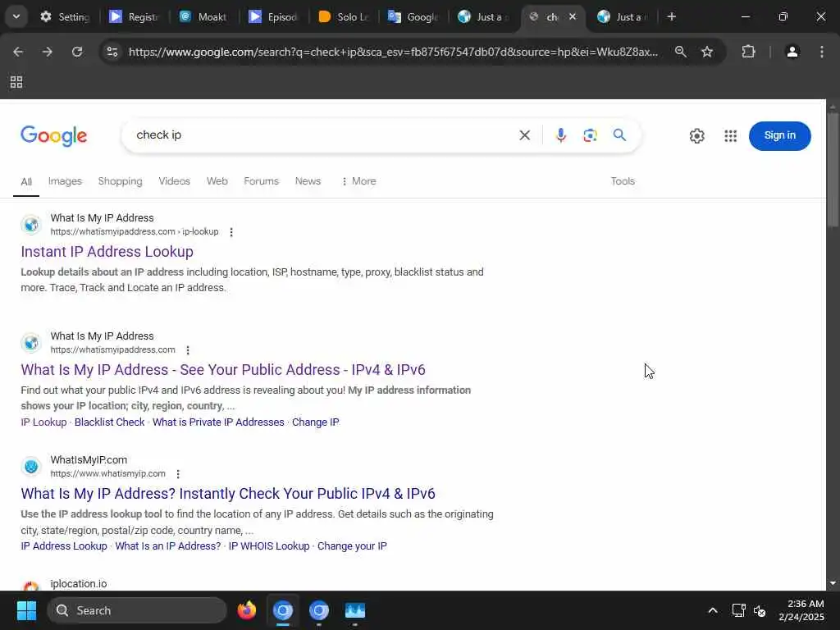
Task: Reload the current page
Action: click(x=77, y=52)
